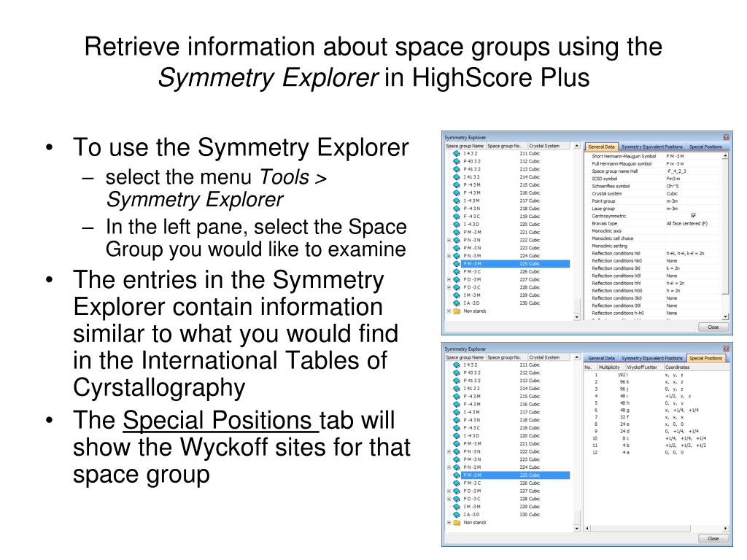The height and width of the screenshot is (560, 747).
Task: Click the P M -3 M book icon, top window
Action: (457, 232)
